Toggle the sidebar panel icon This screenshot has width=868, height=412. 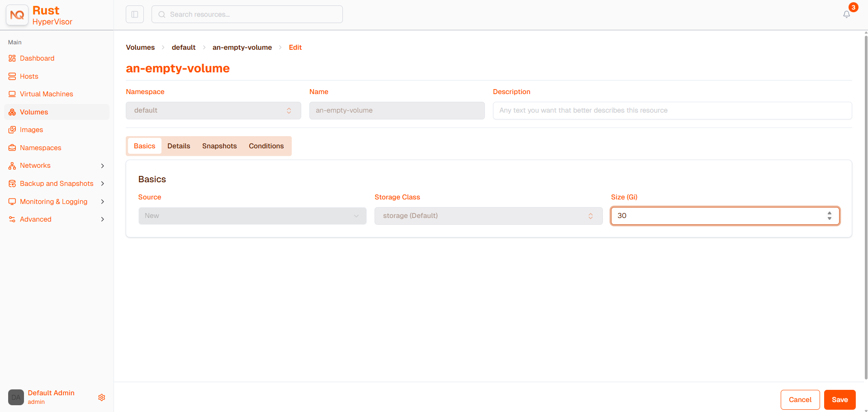coord(135,14)
